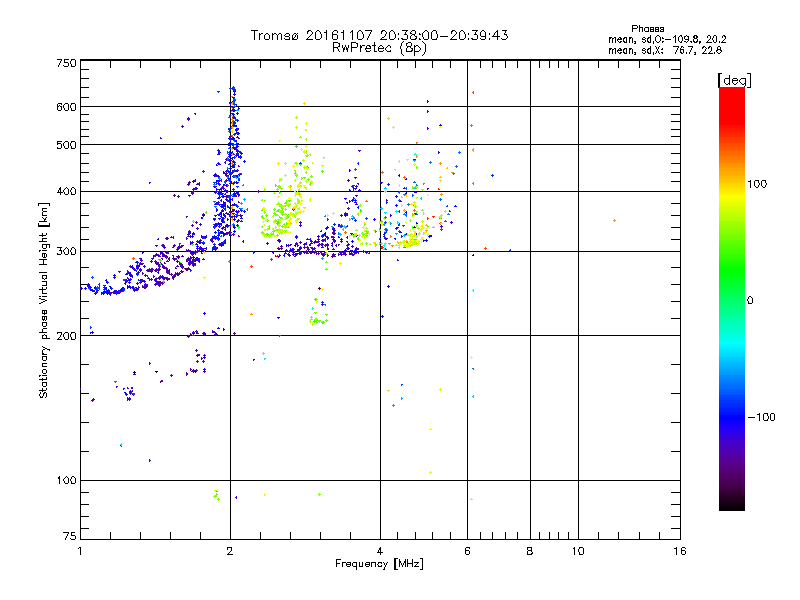Image resolution: width=800 pixels, height=600 pixels.
Task: Click the small green cluster near 210 km
Action: pos(319,320)
